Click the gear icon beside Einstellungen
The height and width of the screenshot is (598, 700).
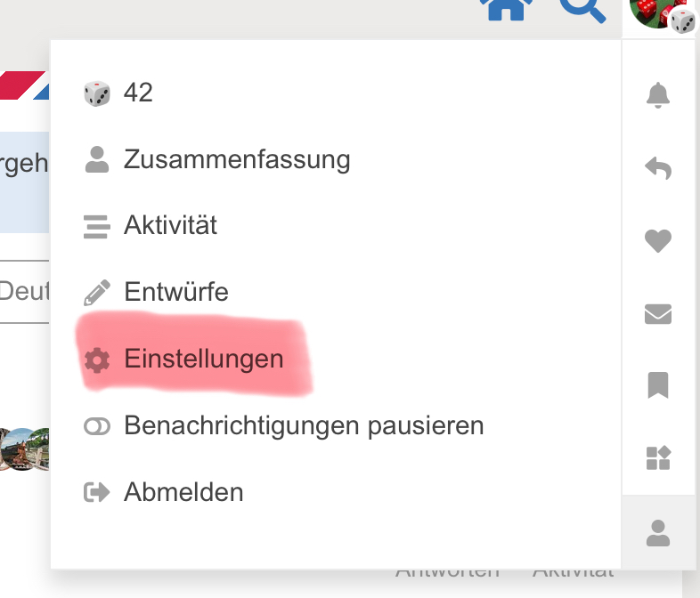(x=96, y=360)
